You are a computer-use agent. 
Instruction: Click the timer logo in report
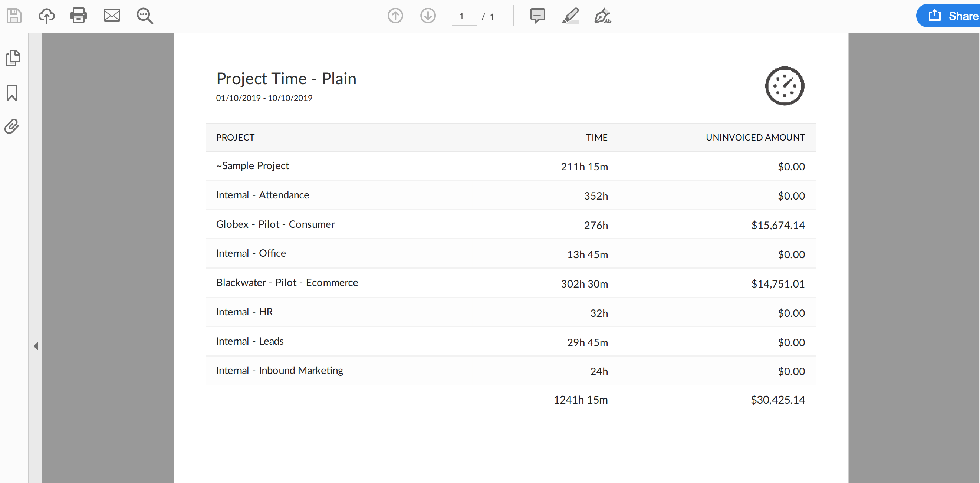click(x=784, y=86)
